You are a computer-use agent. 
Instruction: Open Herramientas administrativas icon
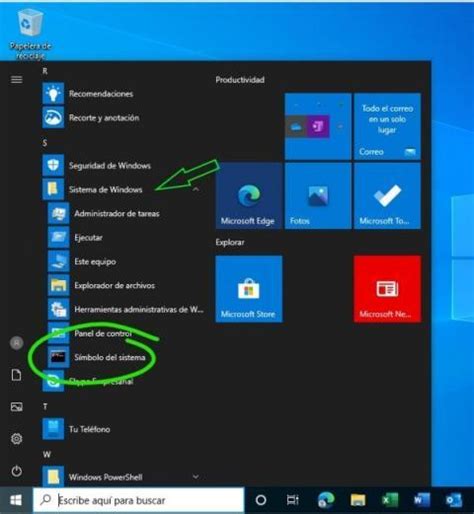click(x=58, y=309)
